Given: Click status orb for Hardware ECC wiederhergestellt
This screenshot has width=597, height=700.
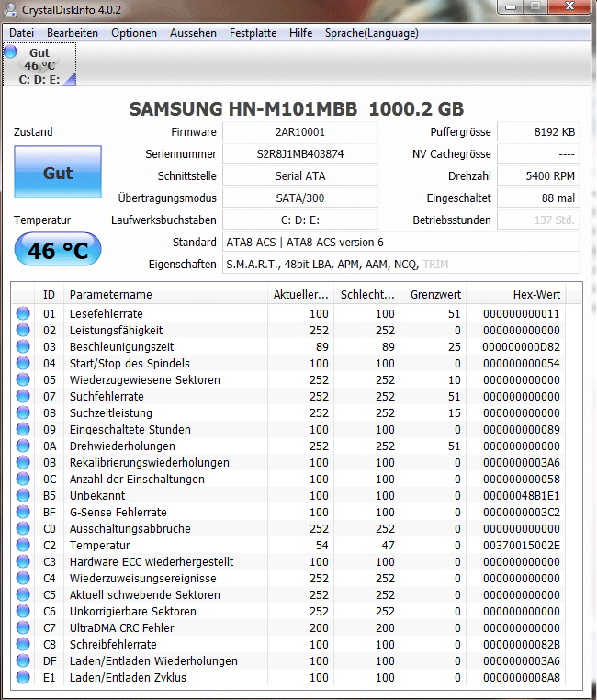Looking at the screenshot, I should 23,561.
